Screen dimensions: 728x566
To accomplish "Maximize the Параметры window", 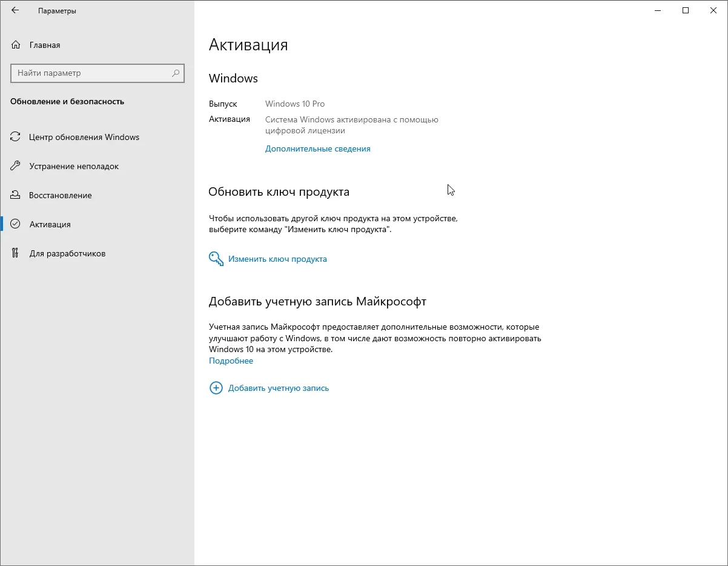I will 686,10.
